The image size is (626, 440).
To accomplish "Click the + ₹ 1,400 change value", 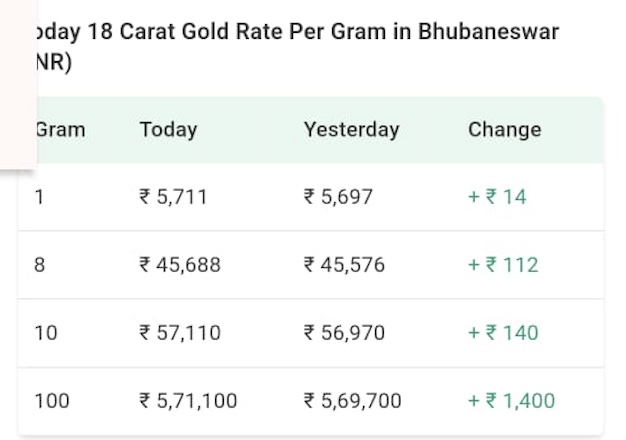I will pyautogui.click(x=511, y=401).
